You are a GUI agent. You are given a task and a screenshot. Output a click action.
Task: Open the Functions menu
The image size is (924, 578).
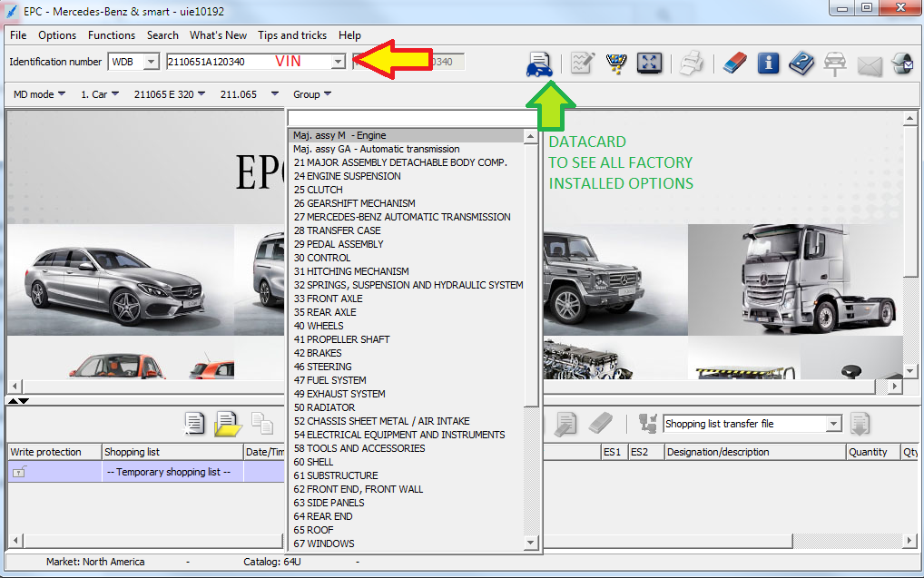click(x=112, y=35)
